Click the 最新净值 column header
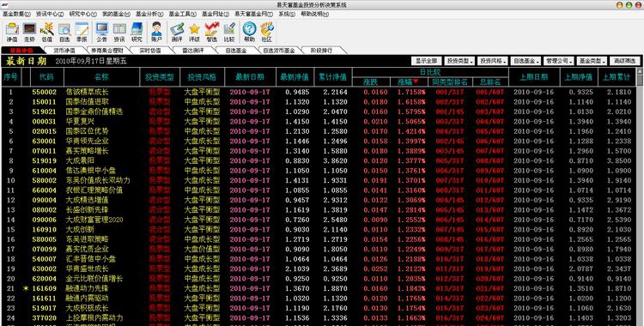This screenshot has height=326, width=644. pyautogui.click(x=295, y=76)
